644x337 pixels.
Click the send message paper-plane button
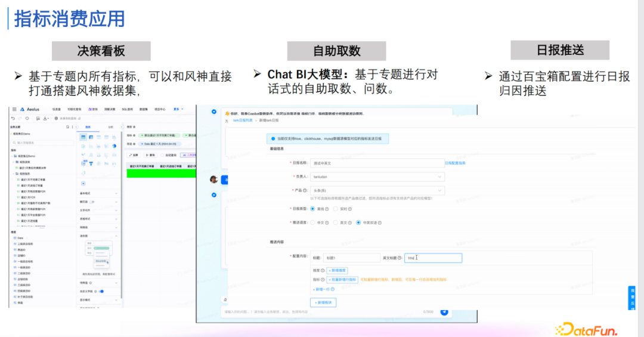coord(444,312)
